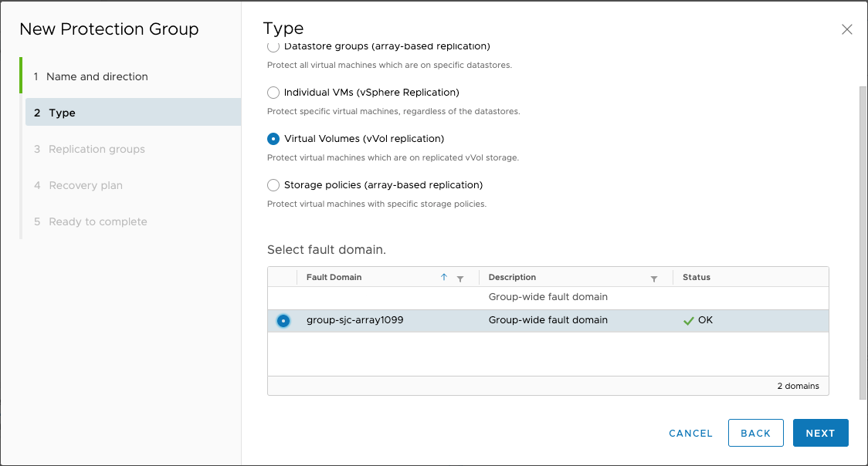Click the 'Select fault domain.' heading
This screenshot has width=868, height=466.
click(x=326, y=250)
